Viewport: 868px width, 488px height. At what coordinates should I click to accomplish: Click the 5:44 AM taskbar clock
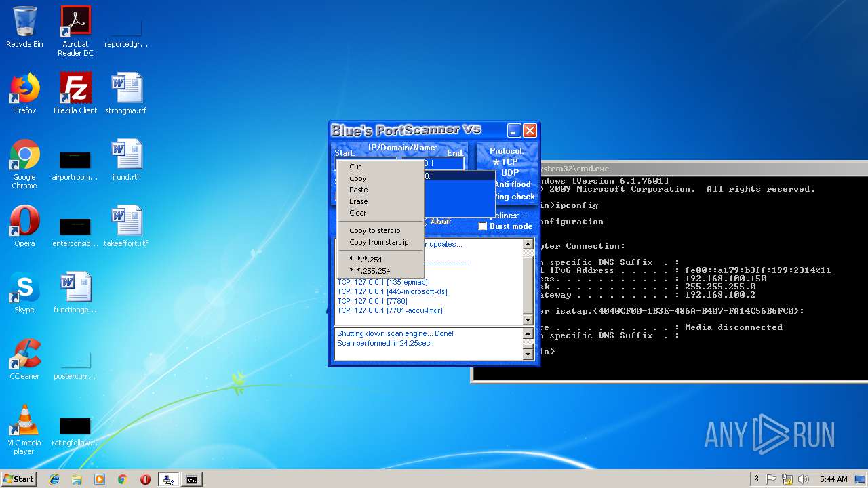[833, 479]
